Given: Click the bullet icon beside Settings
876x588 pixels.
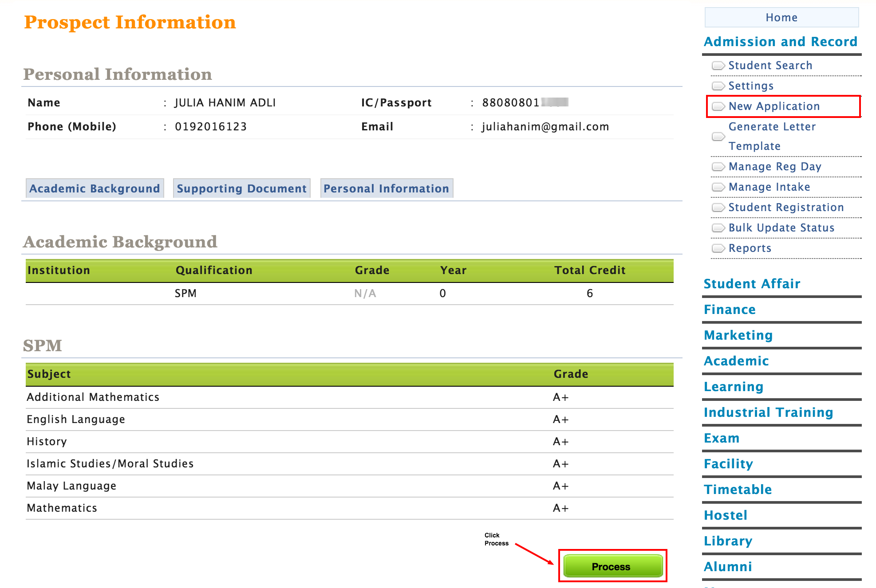Looking at the screenshot, I should (718, 86).
